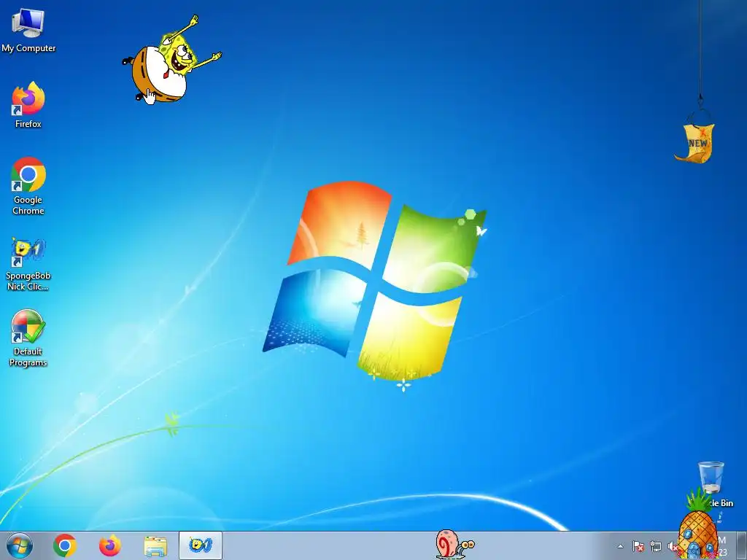Launch Firefox from the taskbar
747x560 pixels.
[110, 545]
